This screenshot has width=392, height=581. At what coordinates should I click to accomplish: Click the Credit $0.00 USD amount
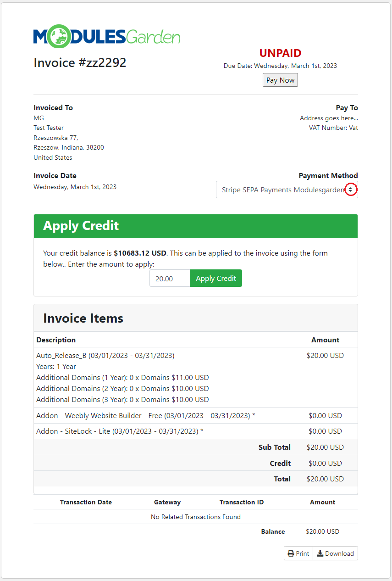[325, 464]
